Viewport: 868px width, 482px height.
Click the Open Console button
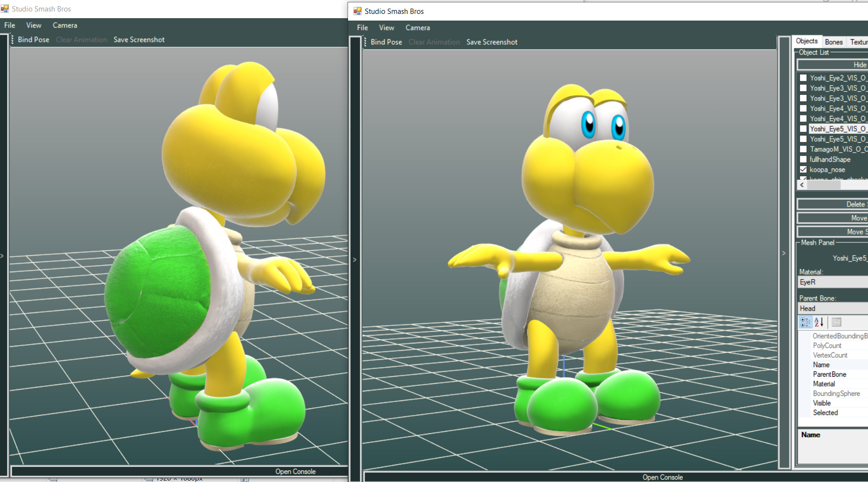click(x=663, y=477)
